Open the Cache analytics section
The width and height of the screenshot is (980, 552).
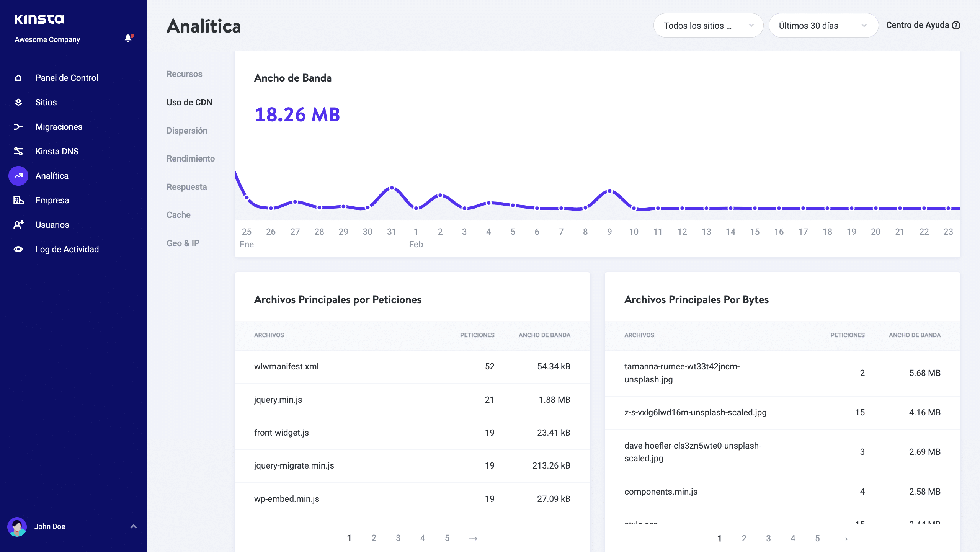tap(178, 215)
